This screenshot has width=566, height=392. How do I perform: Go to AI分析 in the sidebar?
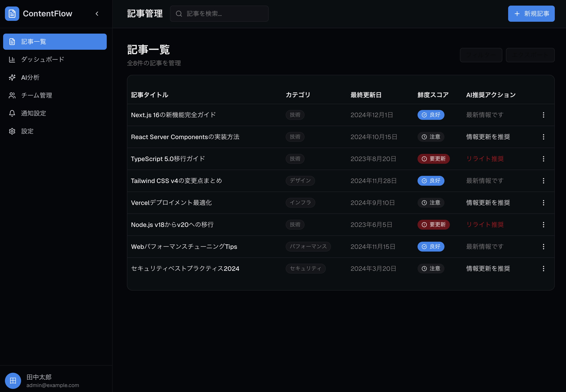[30, 77]
